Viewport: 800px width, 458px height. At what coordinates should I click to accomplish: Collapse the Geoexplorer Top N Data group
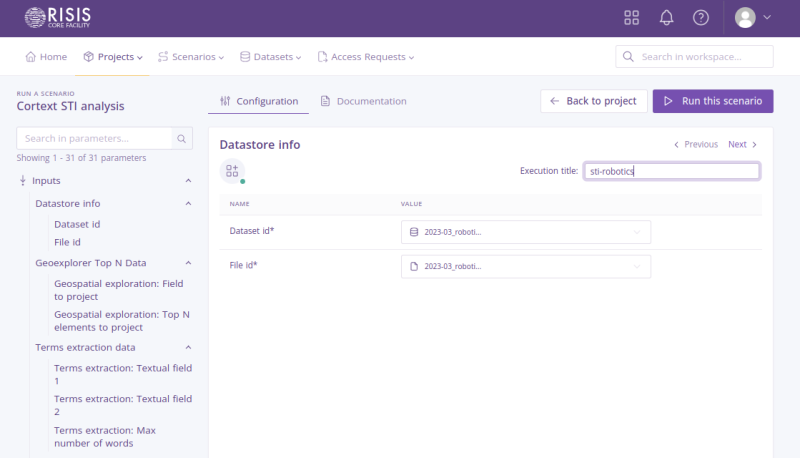tap(188, 263)
